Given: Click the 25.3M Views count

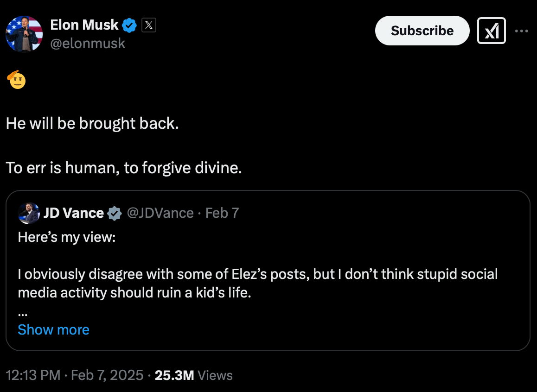Looking at the screenshot, I should [x=194, y=375].
